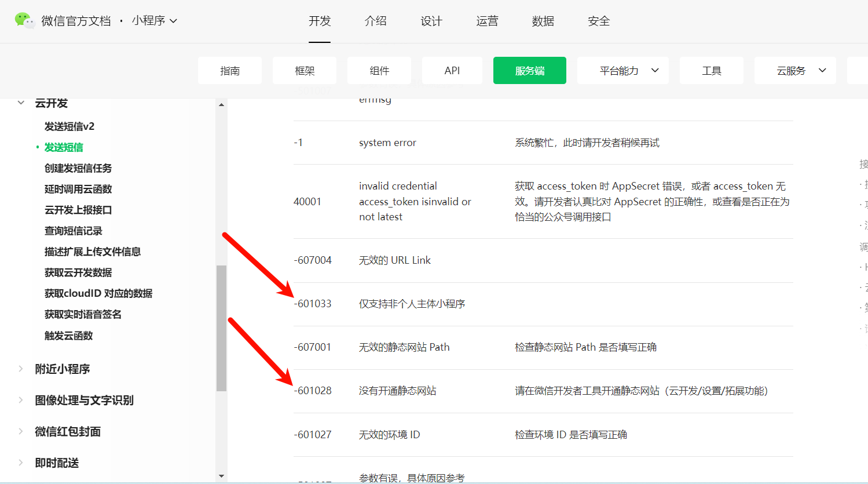
Task: Click the sidebar scrollbar up arrow
Action: coord(221,104)
